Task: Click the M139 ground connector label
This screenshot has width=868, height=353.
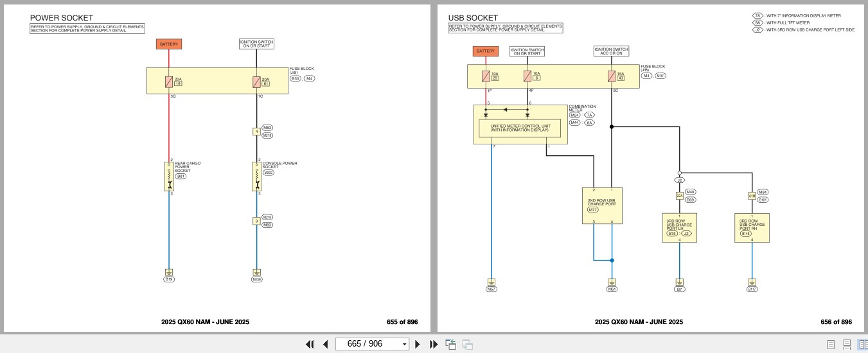Action: pos(256,279)
